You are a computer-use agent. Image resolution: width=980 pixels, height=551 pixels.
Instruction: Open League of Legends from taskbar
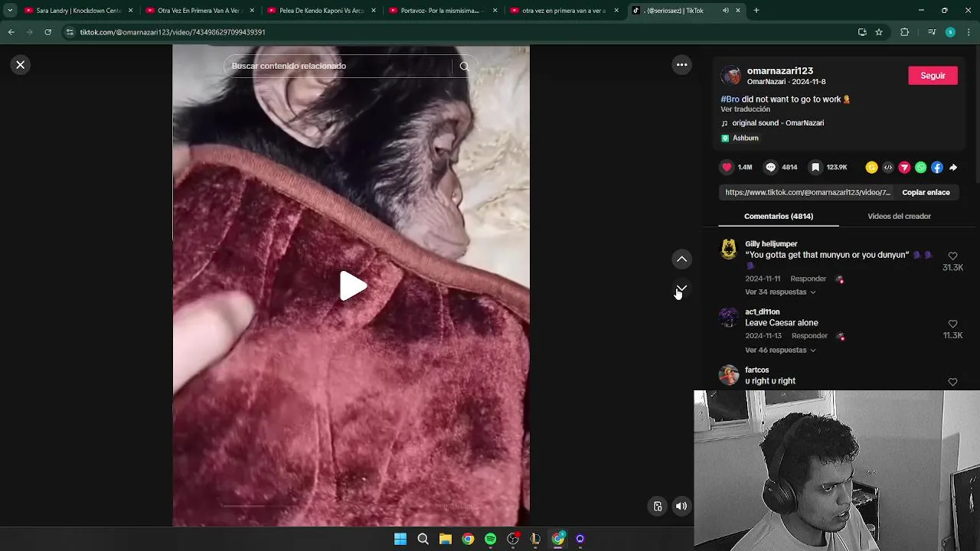coord(535,539)
